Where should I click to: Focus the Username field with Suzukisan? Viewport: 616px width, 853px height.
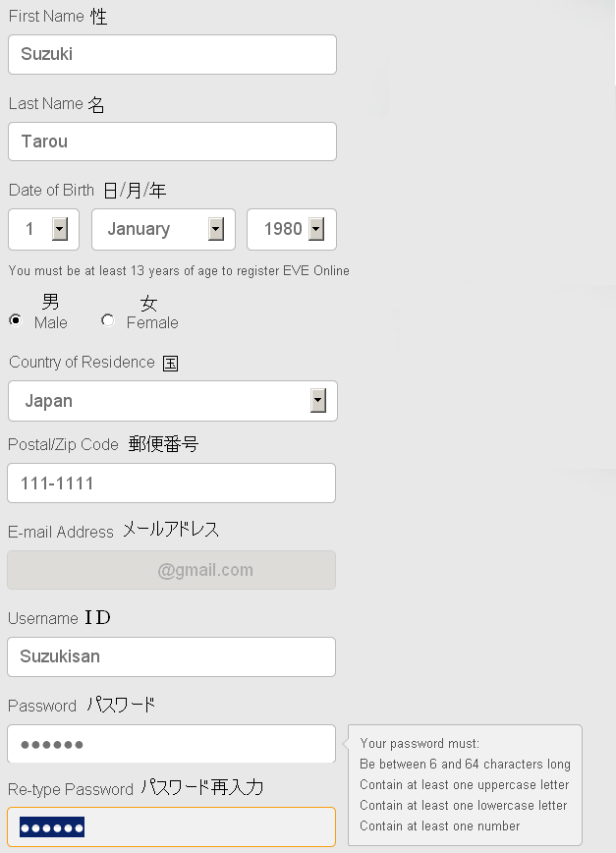coord(172,656)
